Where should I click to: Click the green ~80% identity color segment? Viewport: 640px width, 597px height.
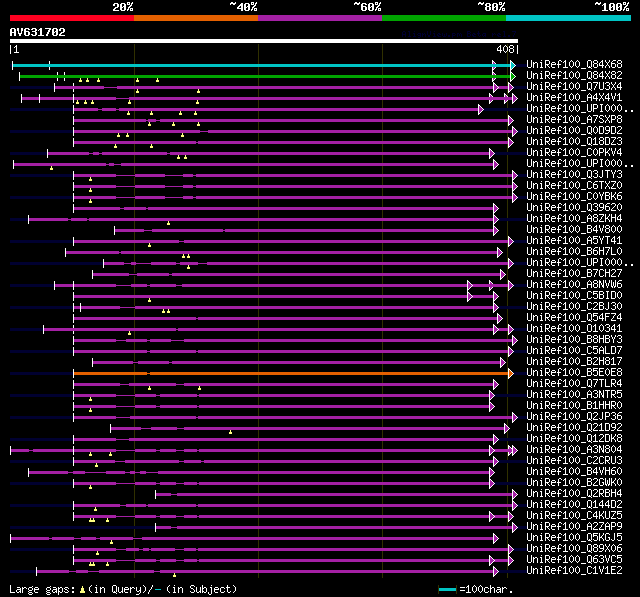(x=444, y=18)
